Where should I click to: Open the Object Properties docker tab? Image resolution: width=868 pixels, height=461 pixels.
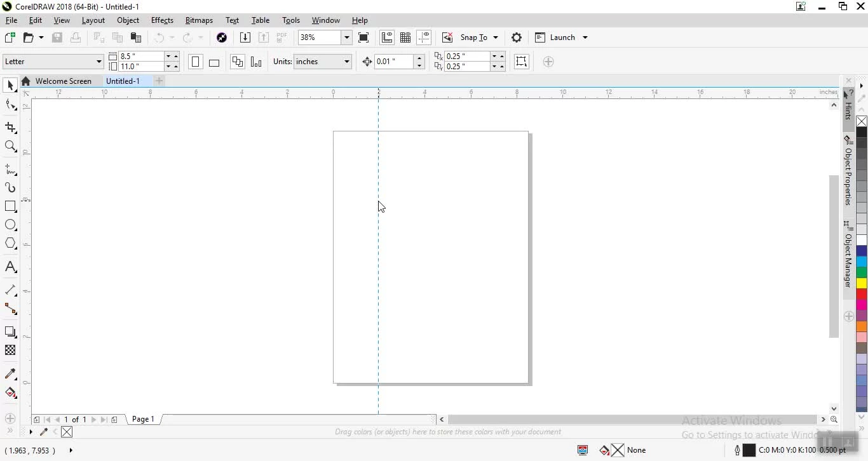pos(848,170)
